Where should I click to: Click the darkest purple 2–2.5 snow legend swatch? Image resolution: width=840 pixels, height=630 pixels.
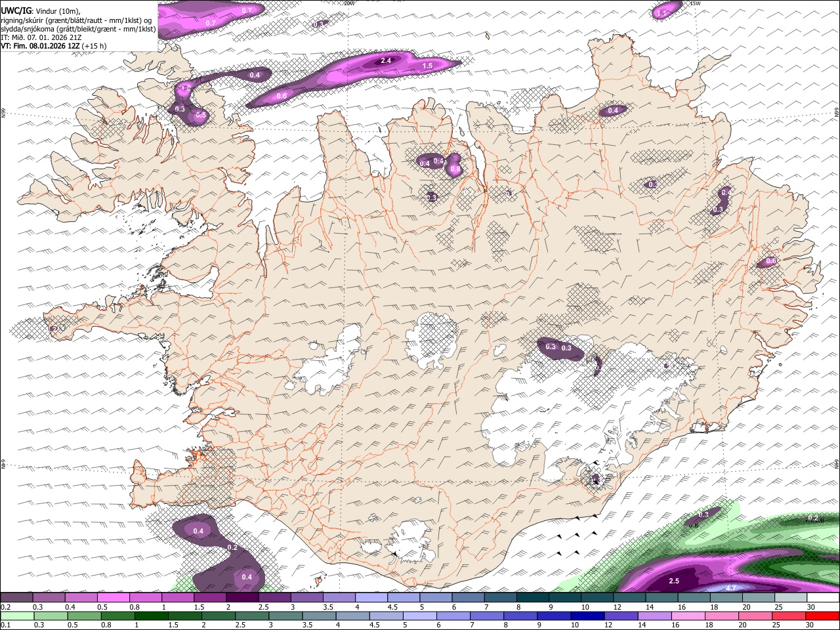[242, 597]
